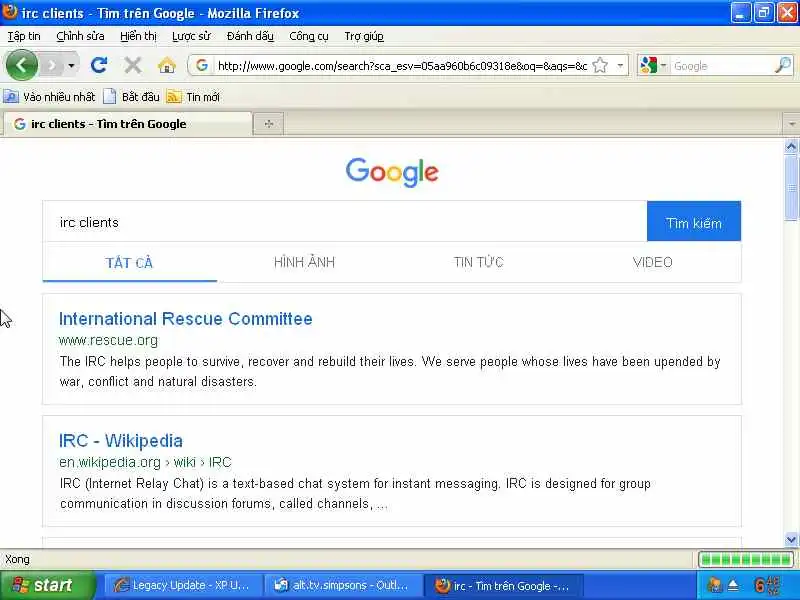Open the Trợ giúp menu
Viewport: 800px width, 600px height.
point(364,36)
